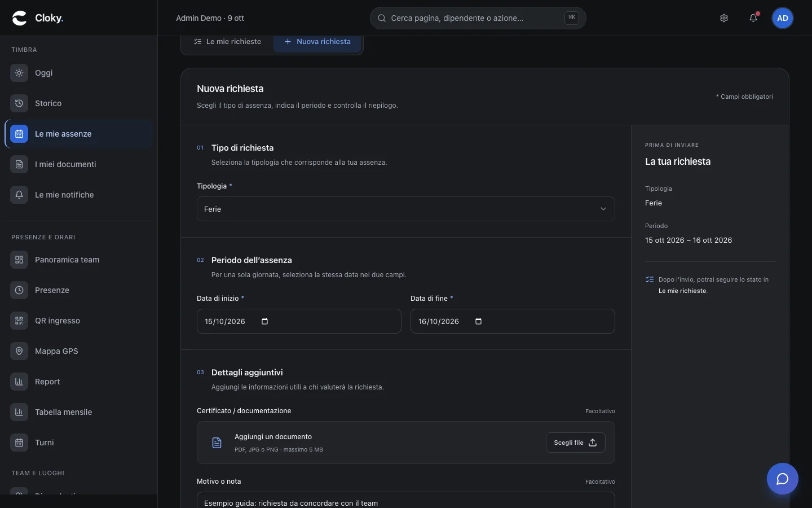The height and width of the screenshot is (508, 812).
Task: Open calendar picker for Data di inizio
Action: tap(265, 321)
